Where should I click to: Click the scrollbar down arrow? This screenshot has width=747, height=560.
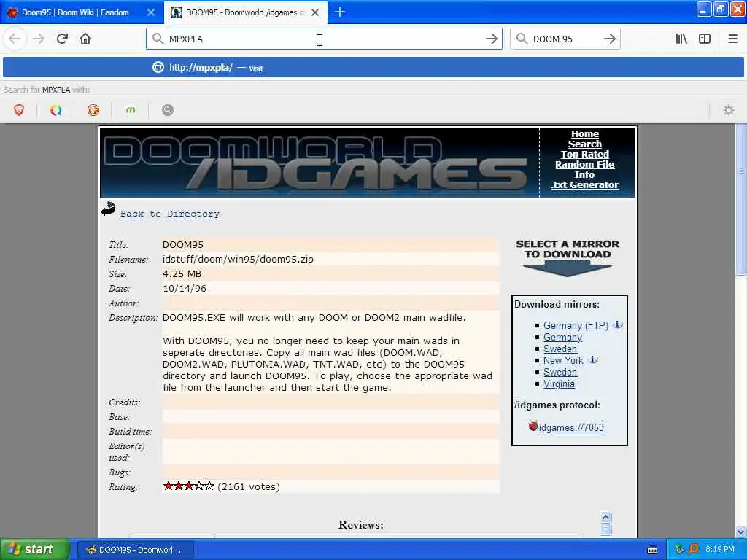coord(740,532)
